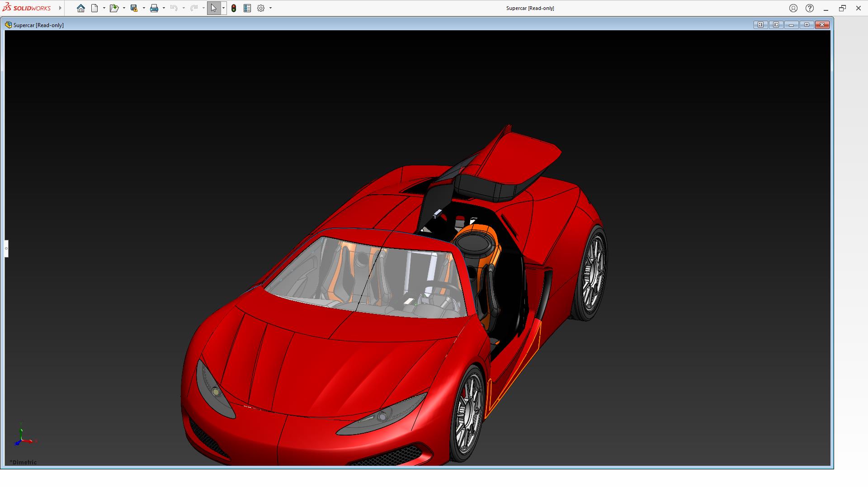Open the user login account icon

pos(793,8)
